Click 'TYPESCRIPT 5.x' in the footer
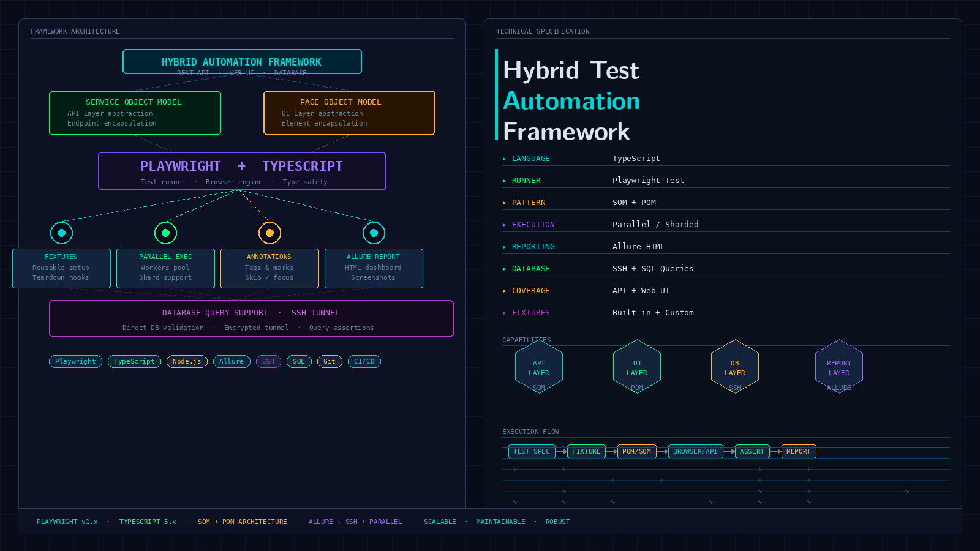980x551 pixels. coord(148,522)
